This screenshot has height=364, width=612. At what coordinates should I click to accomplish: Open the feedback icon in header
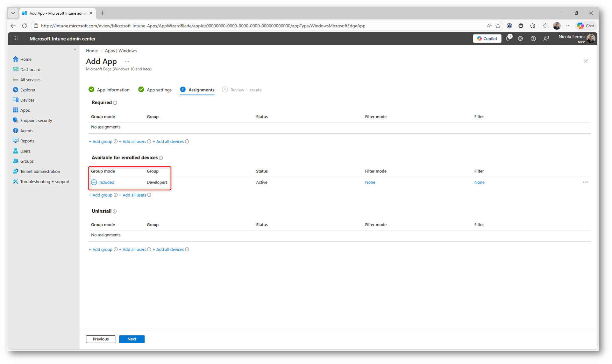point(546,38)
